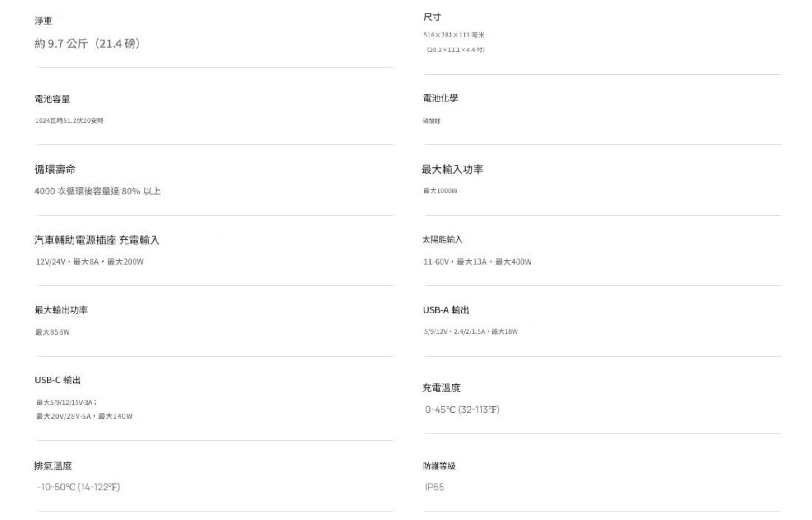Click the USB-A 輸出 heading
Image resolution: width=812 pixels, height=520 pixels.
(446, 310)
